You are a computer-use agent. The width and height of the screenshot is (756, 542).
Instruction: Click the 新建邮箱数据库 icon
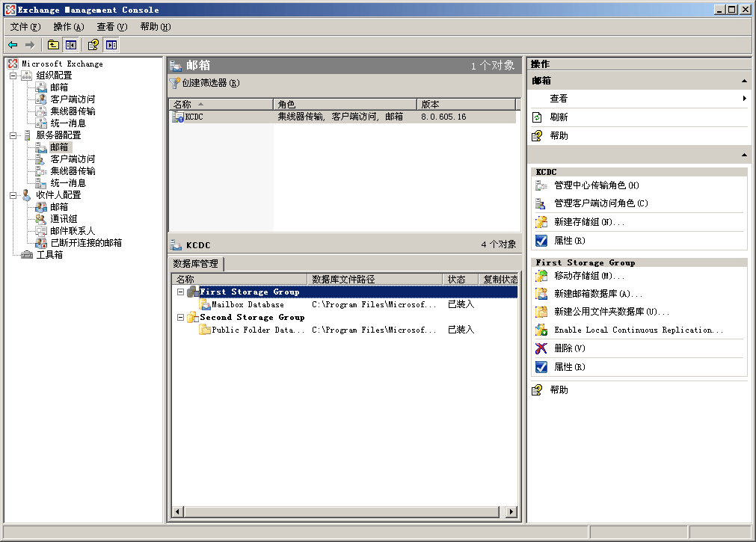pos(541,294)
